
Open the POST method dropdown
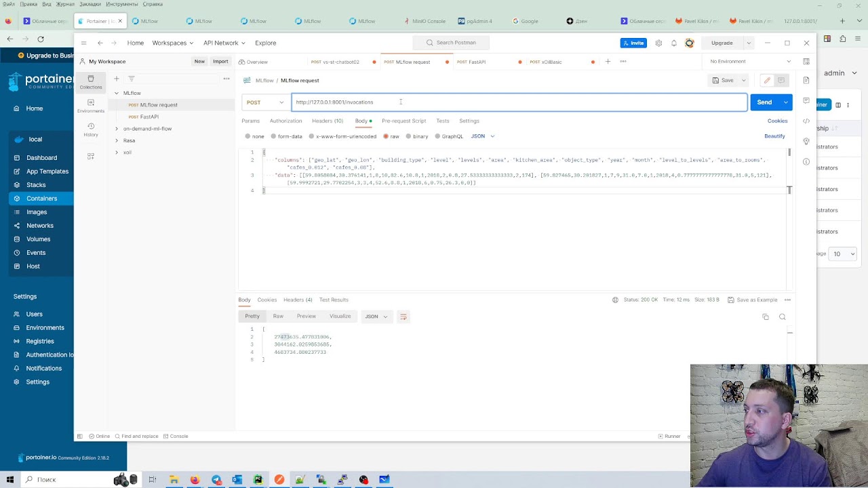pyautogui.click(x=266, y=102)
